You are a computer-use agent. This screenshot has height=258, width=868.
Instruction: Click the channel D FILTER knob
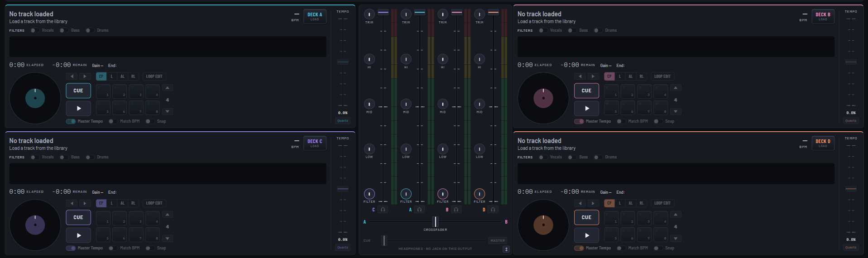click(x=480, y=194)
